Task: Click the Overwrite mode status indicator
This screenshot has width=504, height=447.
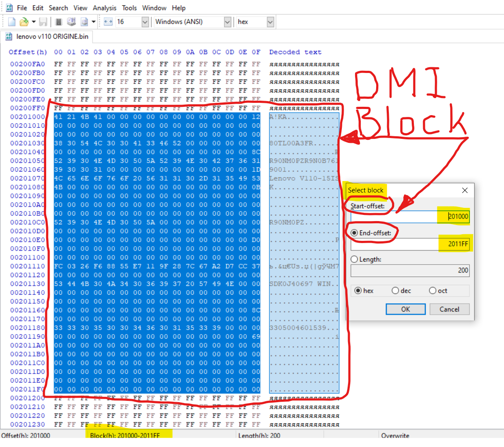Action: (395, 436)
